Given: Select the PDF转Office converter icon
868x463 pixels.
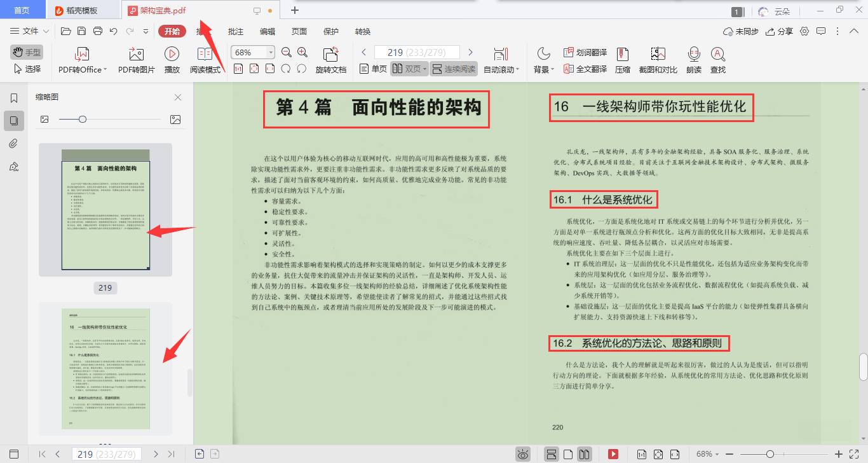Looking at the screenshot, I should click(x=82, y=54).
